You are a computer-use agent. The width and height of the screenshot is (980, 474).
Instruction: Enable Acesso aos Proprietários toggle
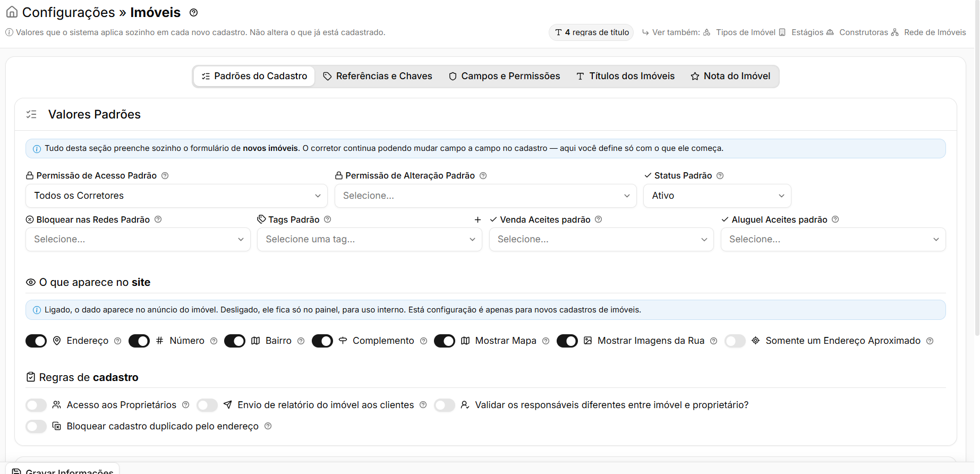click(x=36, y=405)
